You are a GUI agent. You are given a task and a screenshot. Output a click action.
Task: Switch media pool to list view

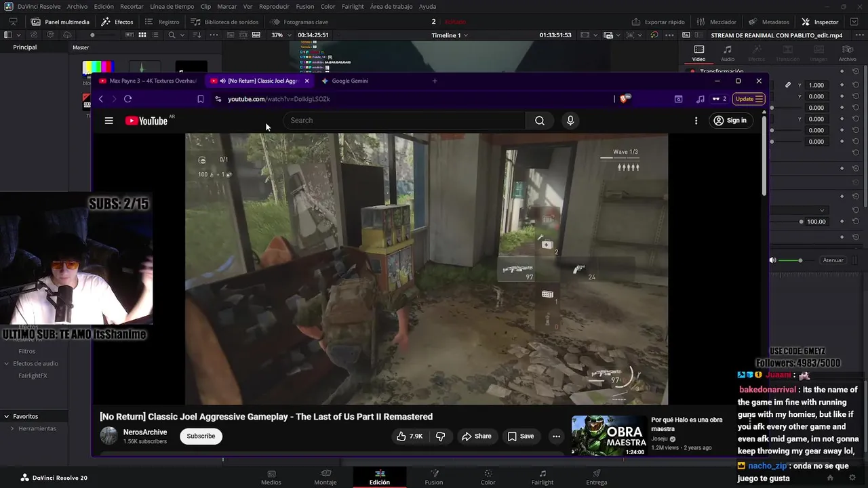tap(155, 35)
